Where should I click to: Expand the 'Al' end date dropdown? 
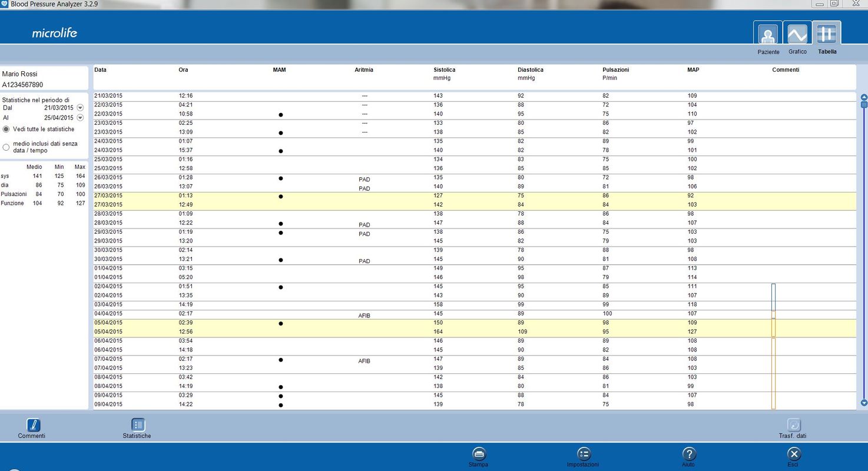pos(80,118)
